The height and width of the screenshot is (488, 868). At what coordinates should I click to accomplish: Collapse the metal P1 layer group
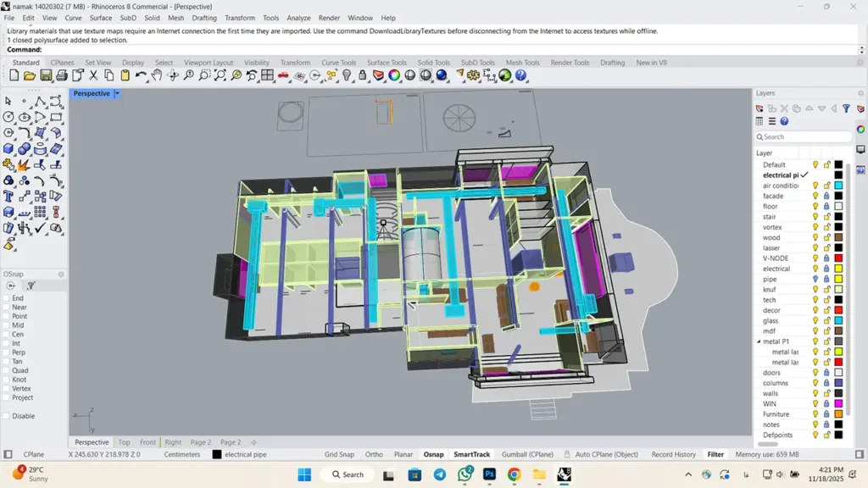pyautogui.click(x=759, y=341)
